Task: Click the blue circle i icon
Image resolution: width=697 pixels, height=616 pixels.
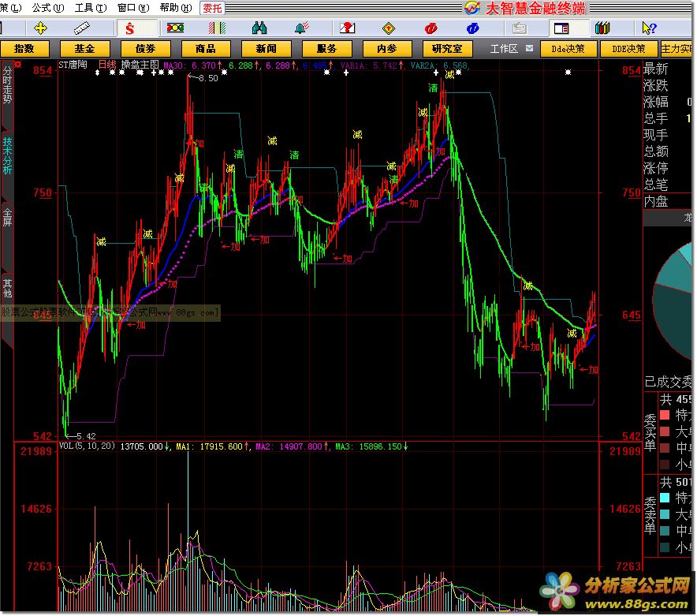Action: pyautogui.click(x=472, y=28)
